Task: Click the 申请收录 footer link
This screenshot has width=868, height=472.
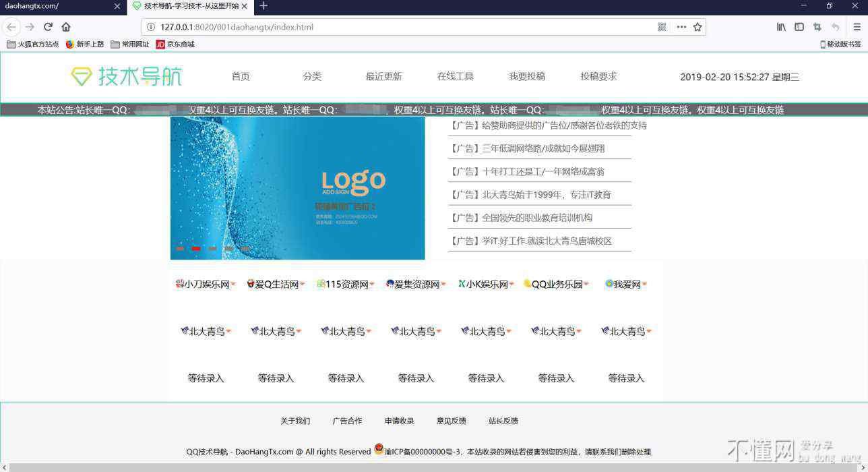Action: (x=399, y=421)
